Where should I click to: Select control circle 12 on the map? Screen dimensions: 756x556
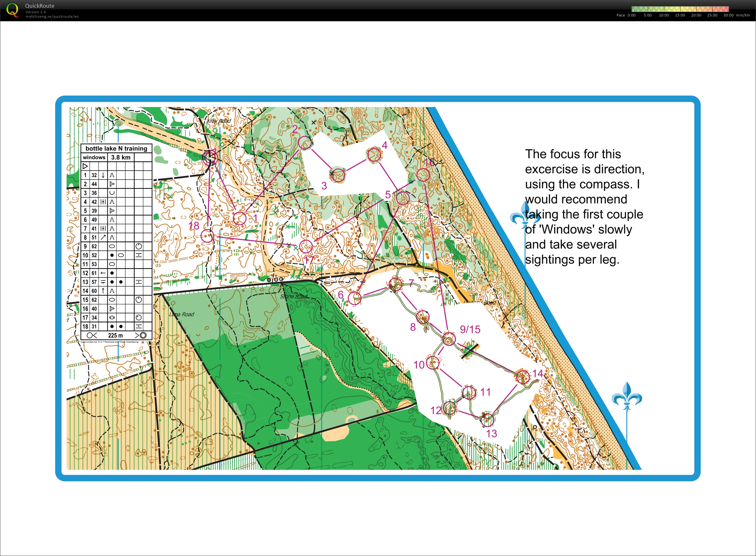tap(450, 409)
